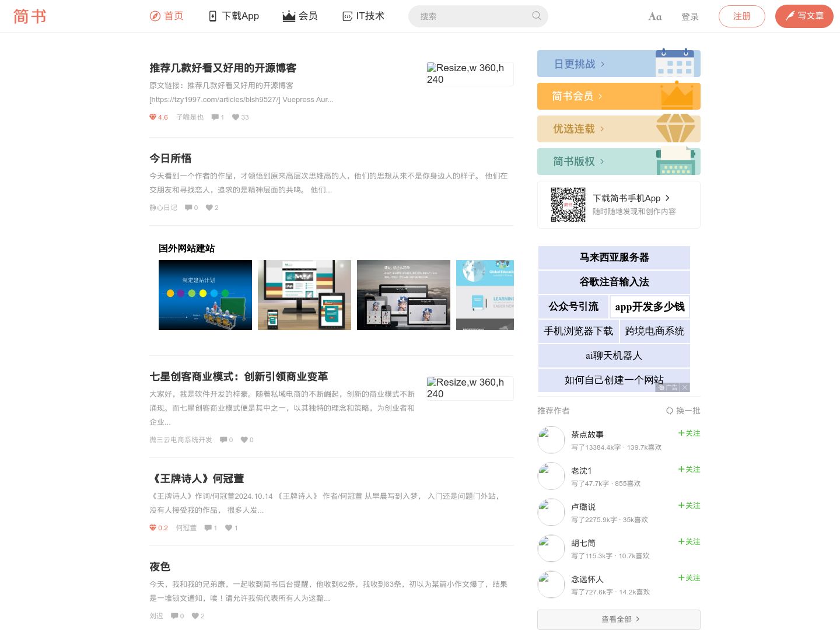The image size is (840, 630).
Task: Open thumbnail of 七星创客 article
Action: (x=470, y=388)
